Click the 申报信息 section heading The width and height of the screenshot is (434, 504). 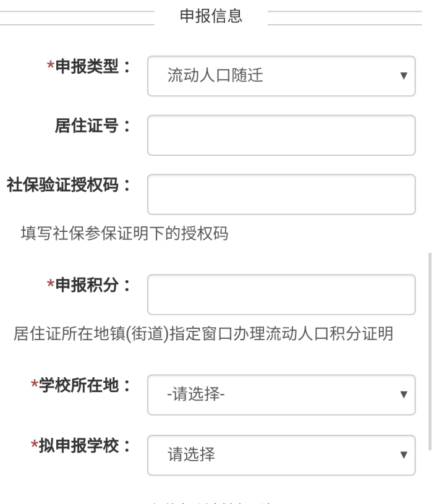pos(211,15)
